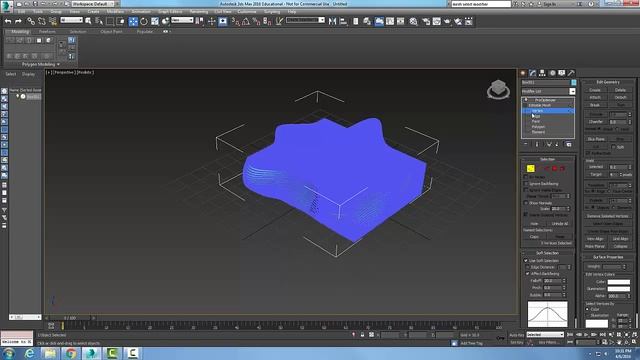The image size is (640, 360).
Task: Open the Rendering menu
Action: click(199, 12)
